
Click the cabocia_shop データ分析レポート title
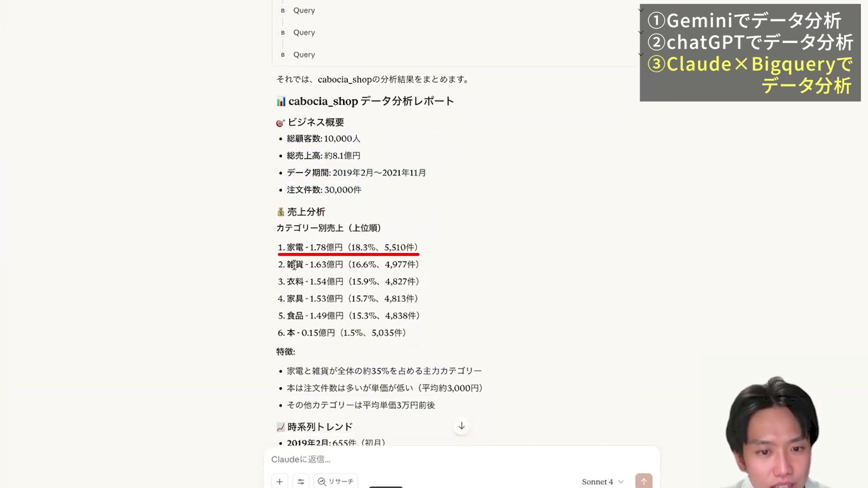tap(371, 101)
